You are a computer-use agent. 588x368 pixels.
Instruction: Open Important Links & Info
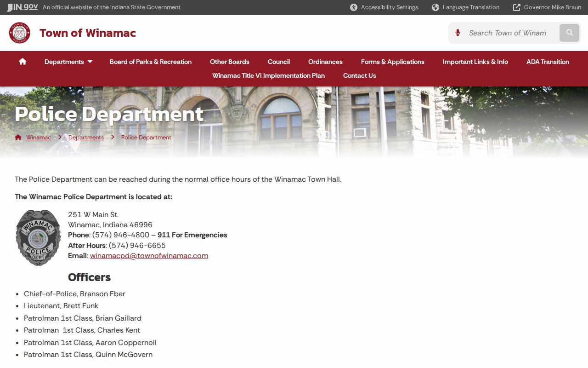click(475, 62)
